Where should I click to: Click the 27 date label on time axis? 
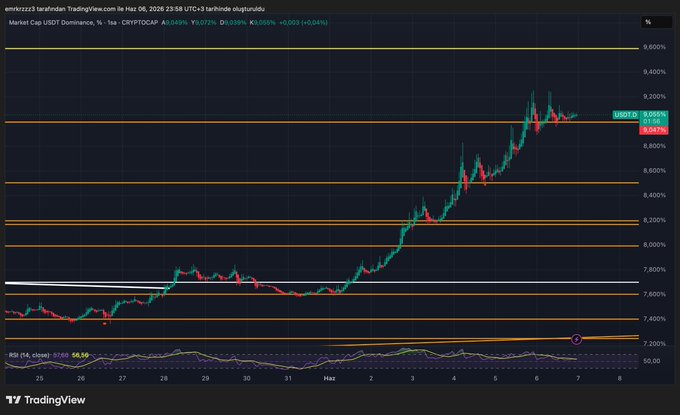point(122,378)
